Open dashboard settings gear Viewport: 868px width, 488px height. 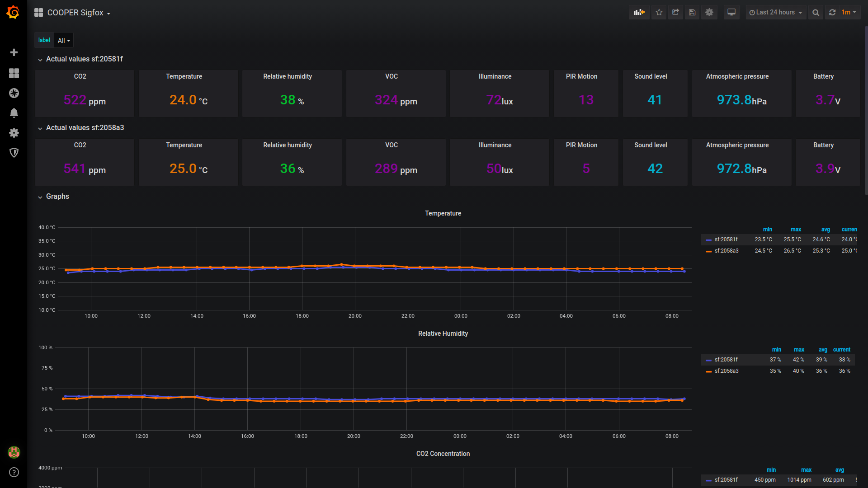point(709,13)
